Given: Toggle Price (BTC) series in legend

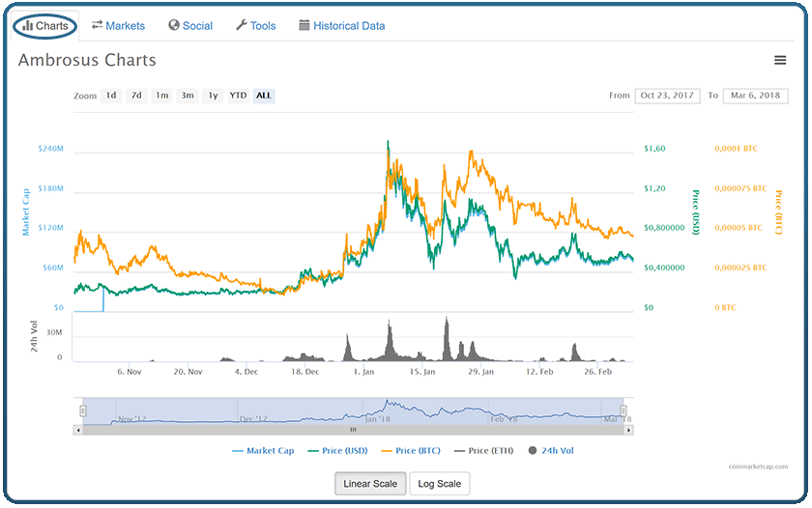Looking at the screenshot, I should (x=411, y=451).
